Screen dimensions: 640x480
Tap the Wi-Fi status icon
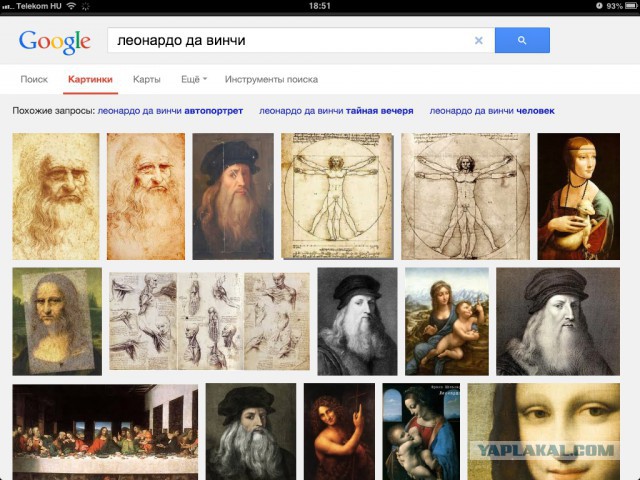coord(71,6)
